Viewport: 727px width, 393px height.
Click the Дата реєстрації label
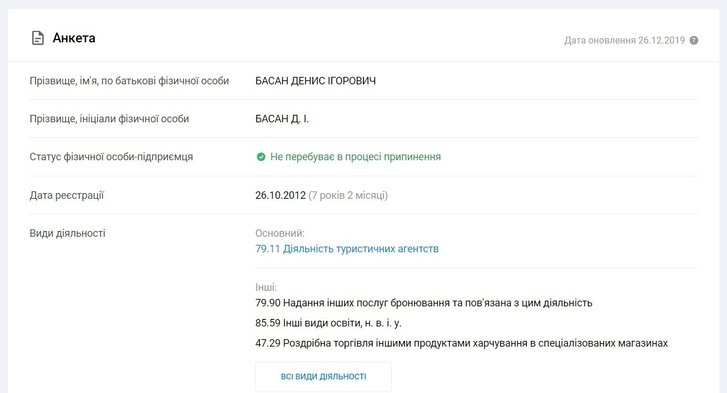click(67, 195)
